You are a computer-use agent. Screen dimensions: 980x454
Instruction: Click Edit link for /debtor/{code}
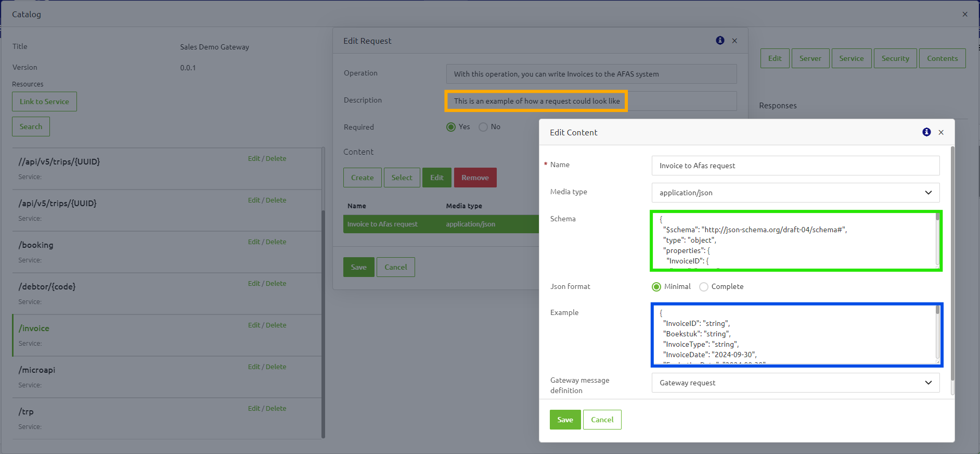(254, 283)
